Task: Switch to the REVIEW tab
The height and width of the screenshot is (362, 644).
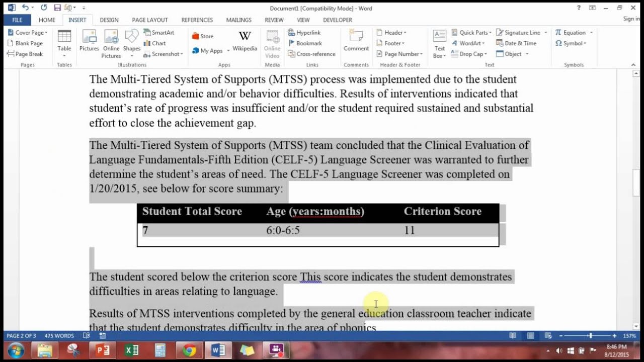Action: (274, 20)
